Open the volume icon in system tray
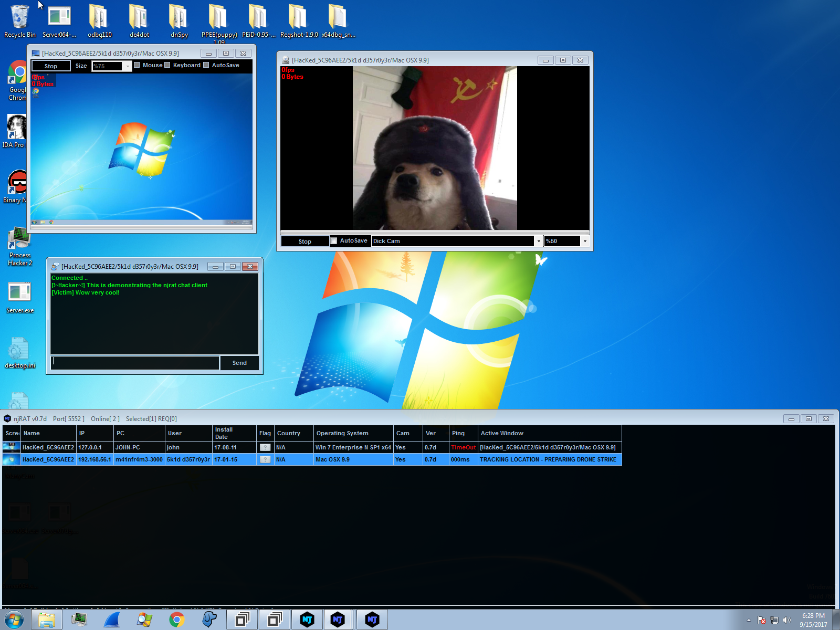The height and width of the screenshot is (630, 840). pyautogui.click(x=786, y=620)
